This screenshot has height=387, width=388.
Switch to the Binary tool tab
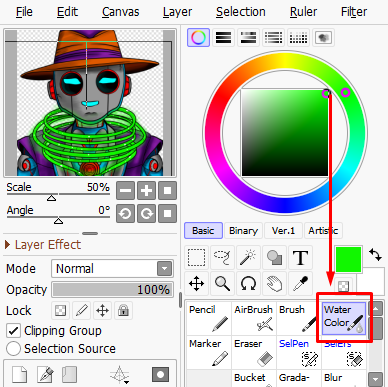pyautogui.click(x=243, y=231)
